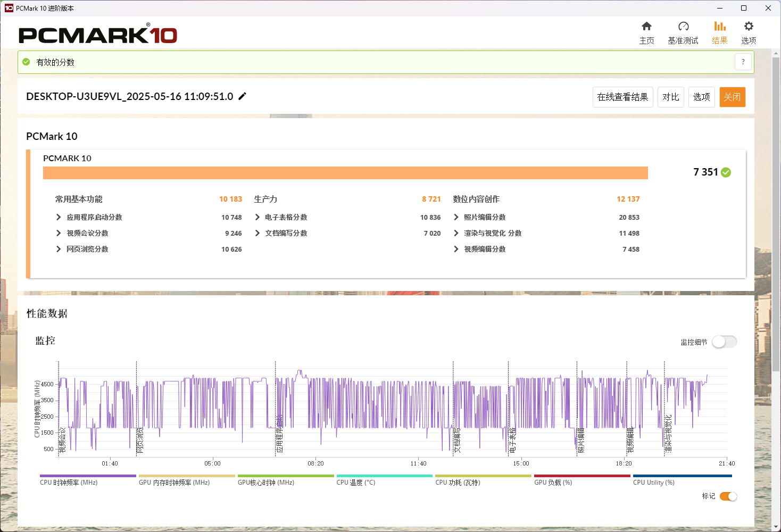Turn off the 标记 markers switch
The height and width of the screenshot is (532, 781).
tap(728, 496)
